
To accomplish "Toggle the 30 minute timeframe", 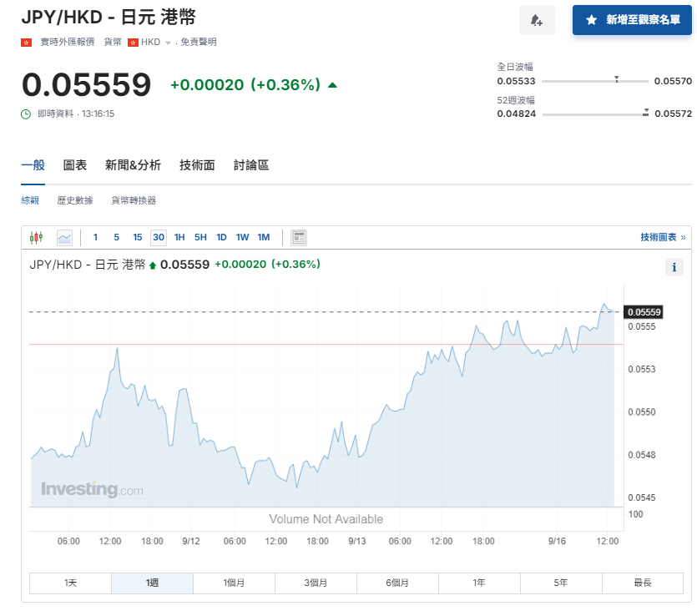I will (x=158, y=237).
